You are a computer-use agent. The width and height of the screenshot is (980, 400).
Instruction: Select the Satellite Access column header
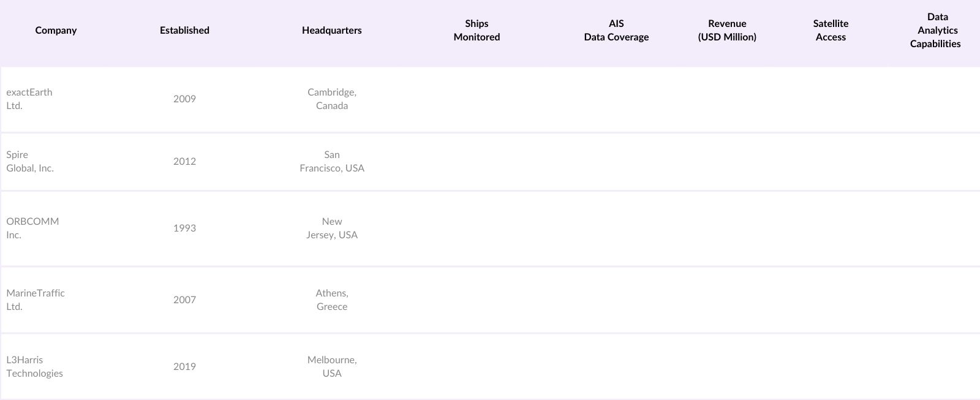831,31
